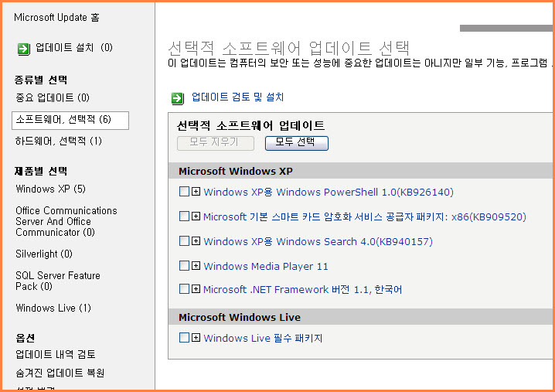Check the 스마트 카드 암호화 서비스 KB909520 checkbox
Screen dimensions: 555x392
pyautogui.click(x=184, y=216)
